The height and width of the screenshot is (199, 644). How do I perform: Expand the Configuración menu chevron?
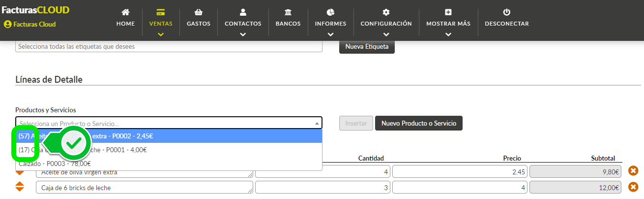pos(386,34)
